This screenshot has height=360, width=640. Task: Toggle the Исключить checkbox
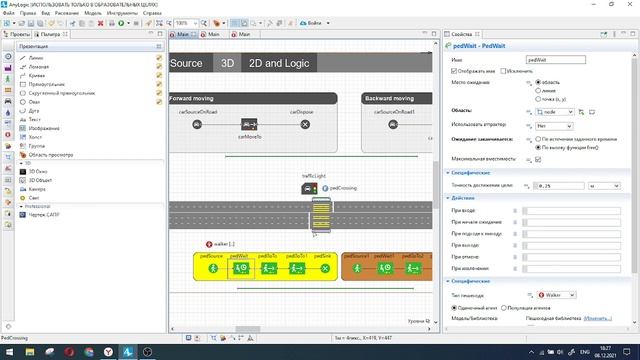[x=503, y=71]
